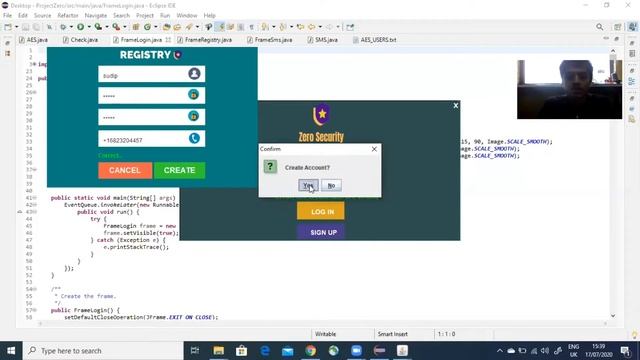Click the External Tools run icon
Viewport: 640px width, 360px height.
coord(116,27)
